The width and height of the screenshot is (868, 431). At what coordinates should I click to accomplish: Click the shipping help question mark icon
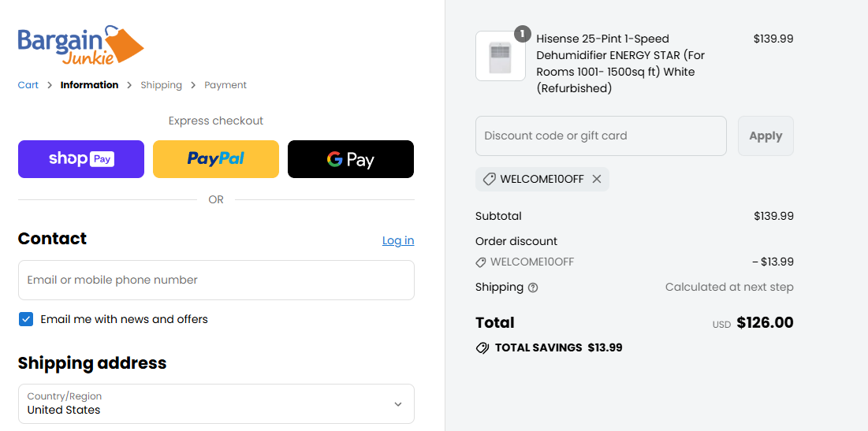[x=532, y=288]
